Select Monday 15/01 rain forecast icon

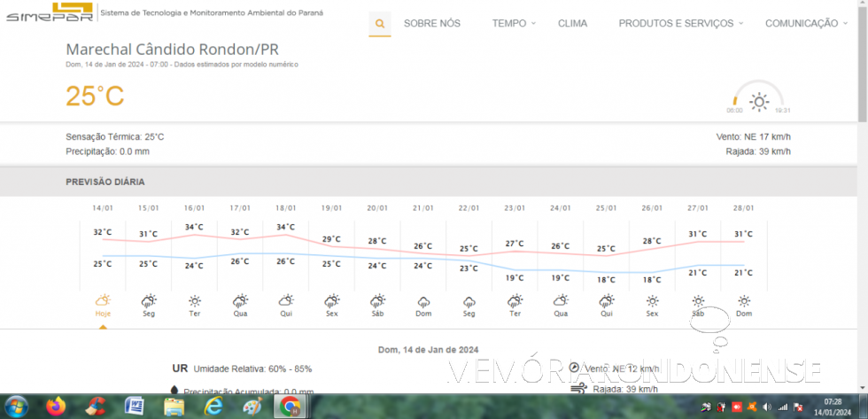149,301
